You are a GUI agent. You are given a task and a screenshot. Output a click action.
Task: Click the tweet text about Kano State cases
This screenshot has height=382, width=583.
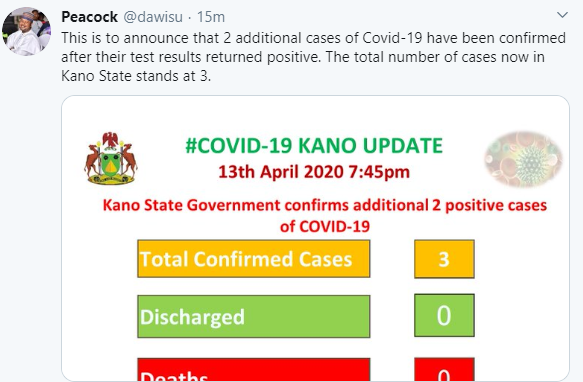coord(313,57)
